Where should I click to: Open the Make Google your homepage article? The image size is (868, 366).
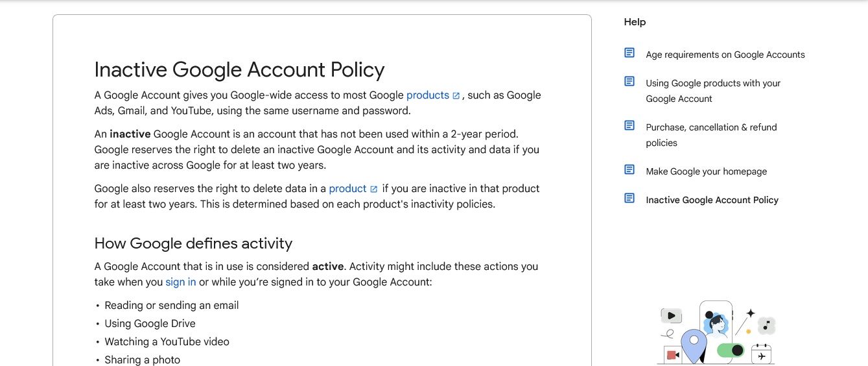706,171
